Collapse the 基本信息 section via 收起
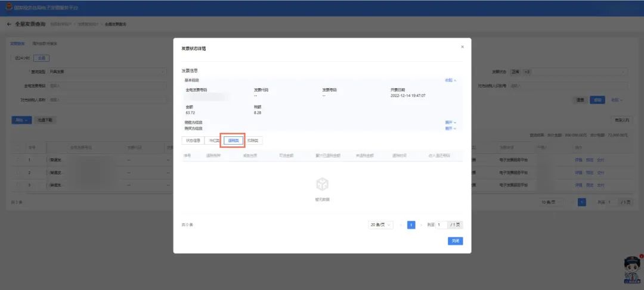The height and width of the screenshot is (290, 644). [451, 80]
